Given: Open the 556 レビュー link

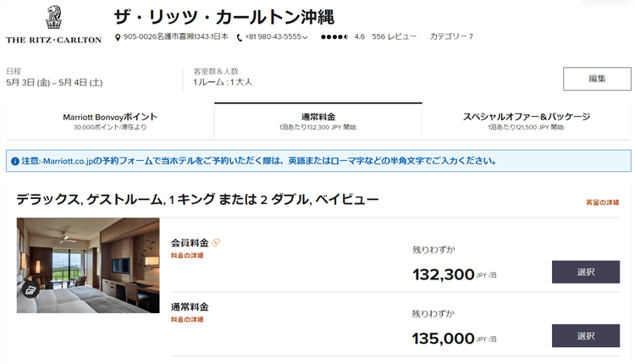Looking at the screenshot, I should click(395, 37).
